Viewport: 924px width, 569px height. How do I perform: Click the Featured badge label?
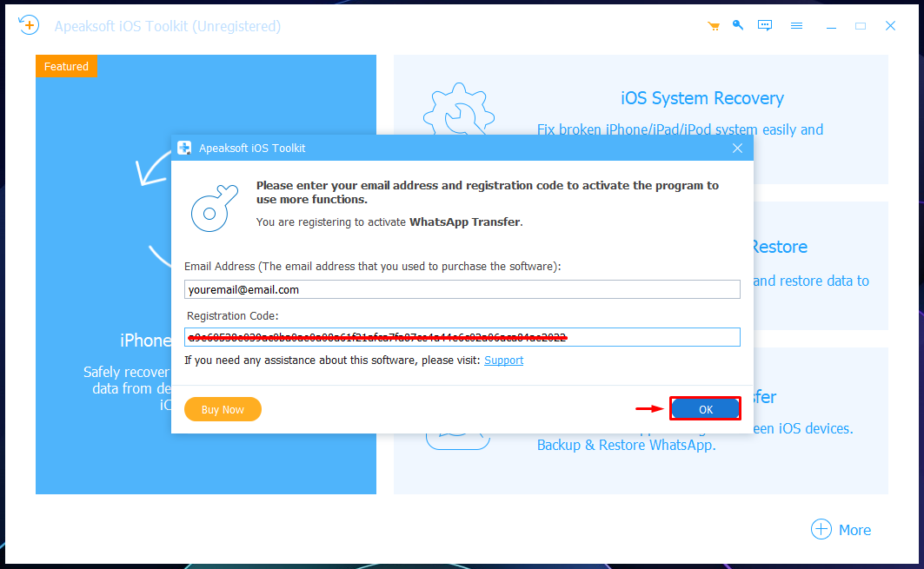[x=66, y=67]
